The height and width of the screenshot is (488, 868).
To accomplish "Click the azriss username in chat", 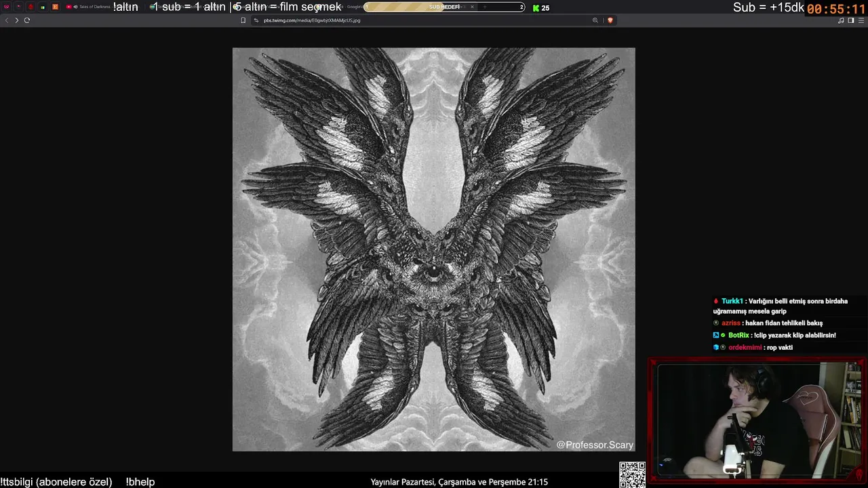I will coord(731,323).
